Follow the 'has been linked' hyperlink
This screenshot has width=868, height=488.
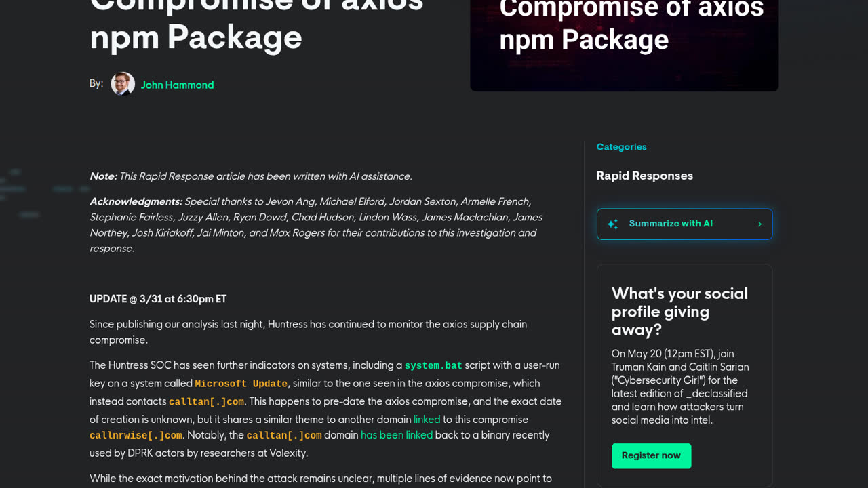click(397, 435)
